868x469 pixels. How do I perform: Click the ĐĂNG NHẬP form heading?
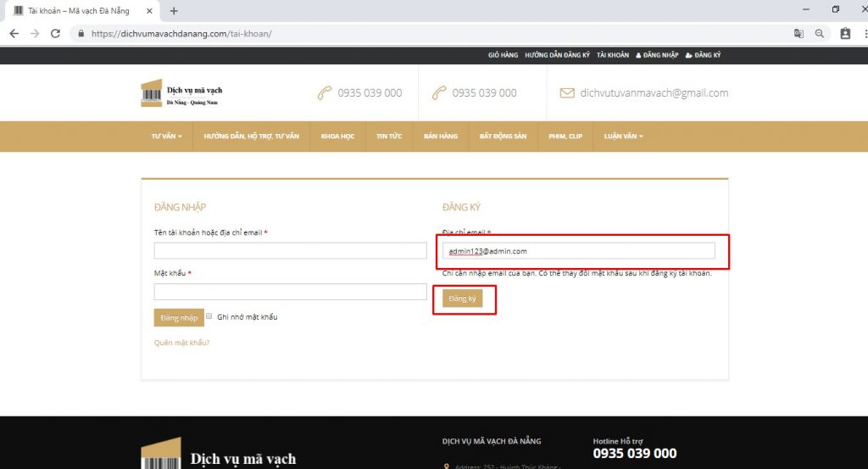(x=180, y=207)
